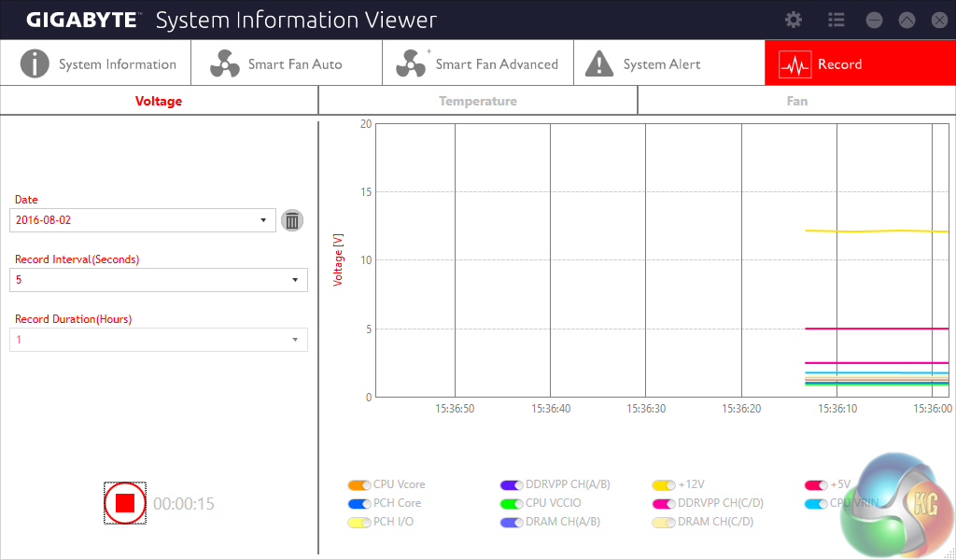Open the System Information tab
956x560 pixels.
(95, 64)
